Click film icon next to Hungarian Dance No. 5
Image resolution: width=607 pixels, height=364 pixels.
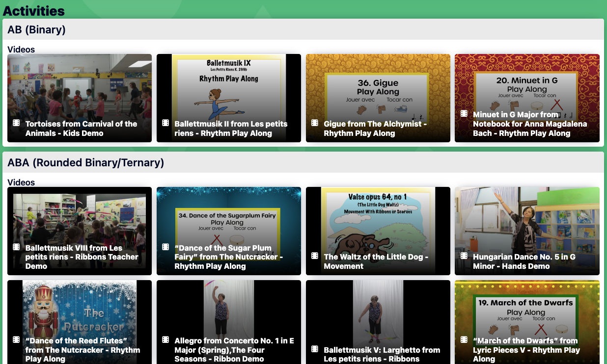click(x=464, y=256)
